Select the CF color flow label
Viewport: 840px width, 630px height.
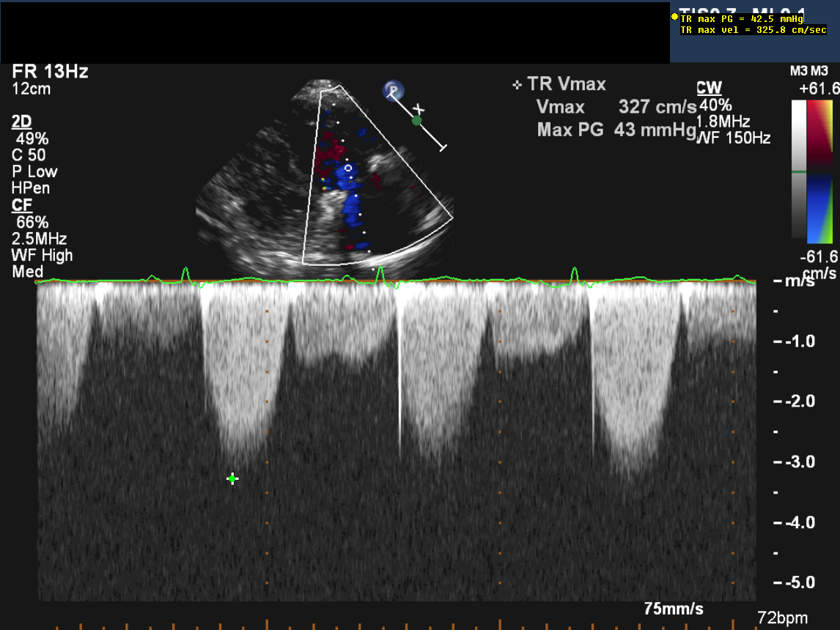click(21, 206)
